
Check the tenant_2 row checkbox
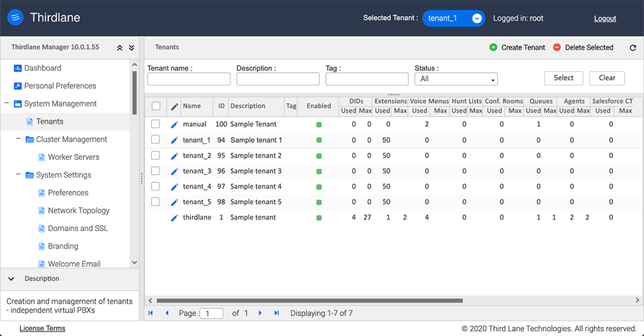(x=155, y=155)
